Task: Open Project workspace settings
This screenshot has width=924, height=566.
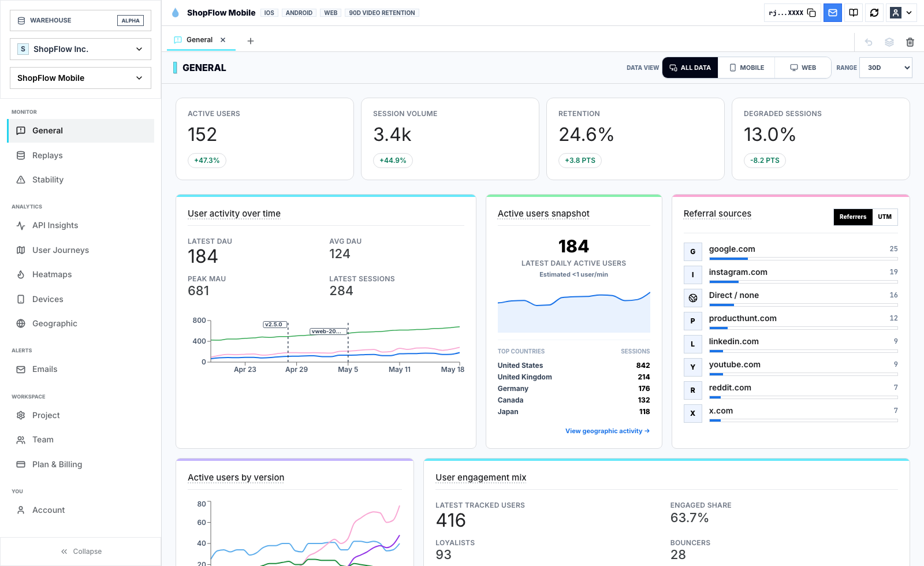Action: tap(81, 415)
